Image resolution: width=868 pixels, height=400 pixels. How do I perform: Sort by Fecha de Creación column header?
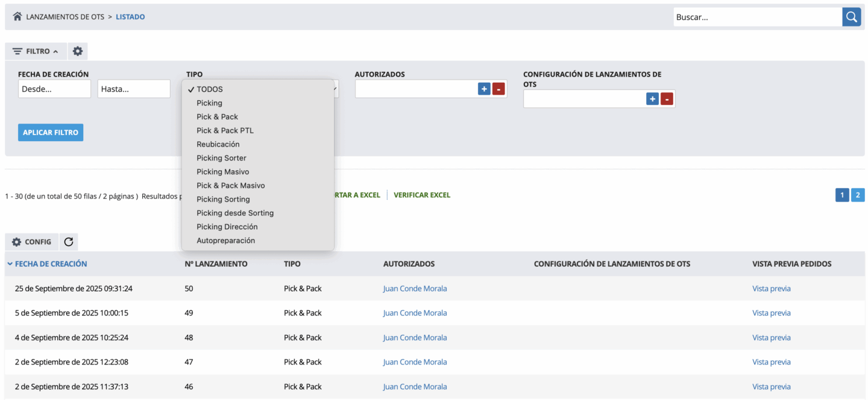point(51,264)
